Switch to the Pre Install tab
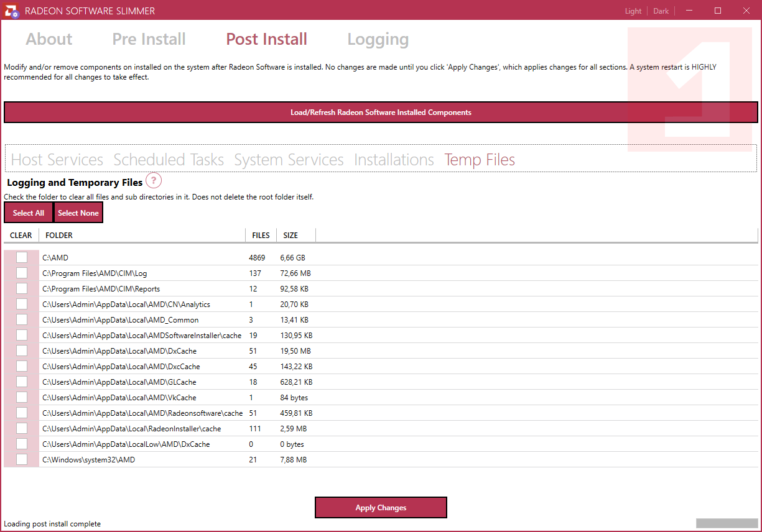The width and height of the screenshot is (762, 532). pyautogui.click(x=149, y=39)
